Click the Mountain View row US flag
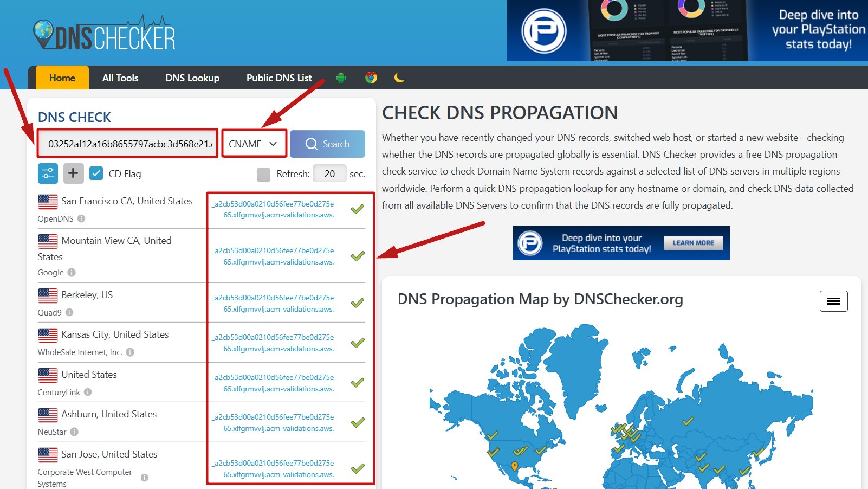 coord(48,241)
